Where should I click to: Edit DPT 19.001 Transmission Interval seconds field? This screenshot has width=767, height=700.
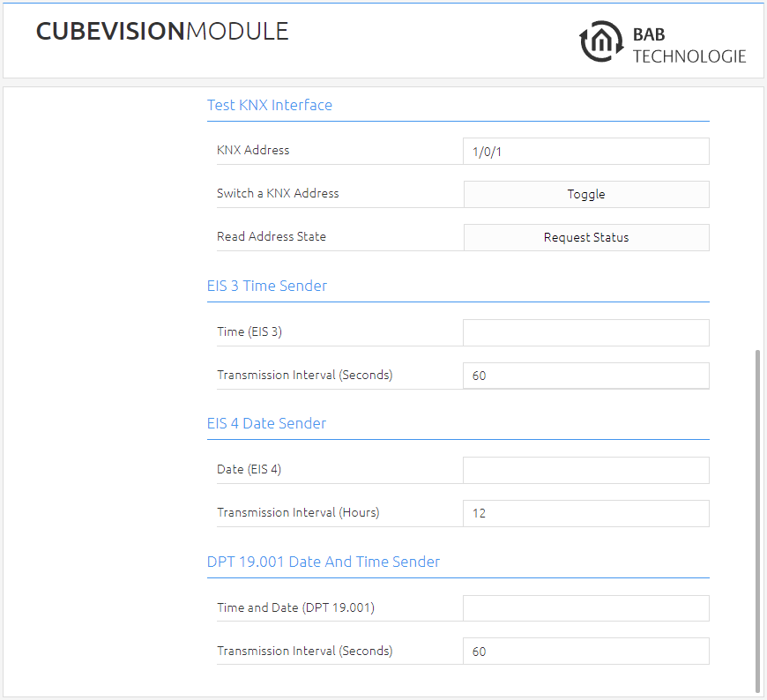click(586, 652)
